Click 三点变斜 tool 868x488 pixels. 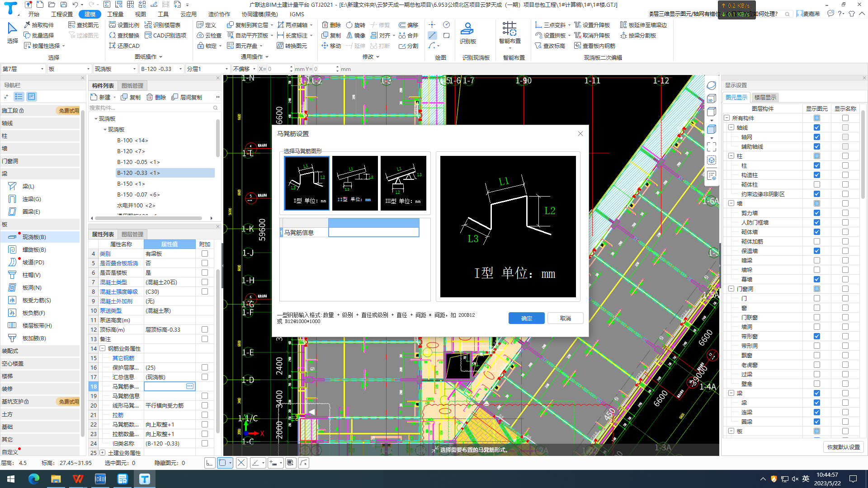click(x=550, y=25)
